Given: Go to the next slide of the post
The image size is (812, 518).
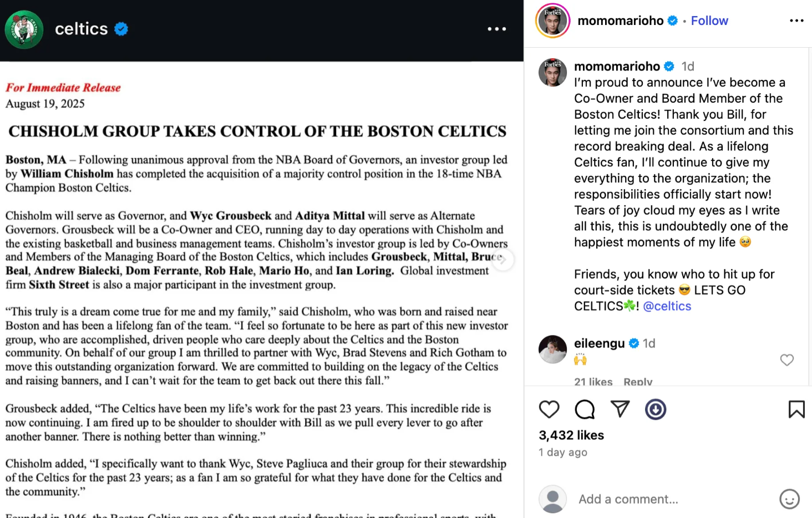Looking at the screenshot, I should [x=503, y=260].
